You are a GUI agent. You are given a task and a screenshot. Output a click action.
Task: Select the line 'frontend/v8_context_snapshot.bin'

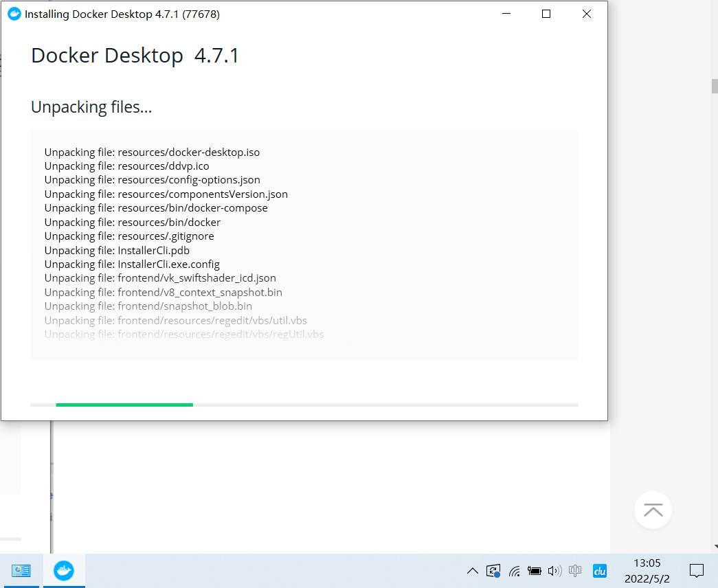tap(163, 292)
